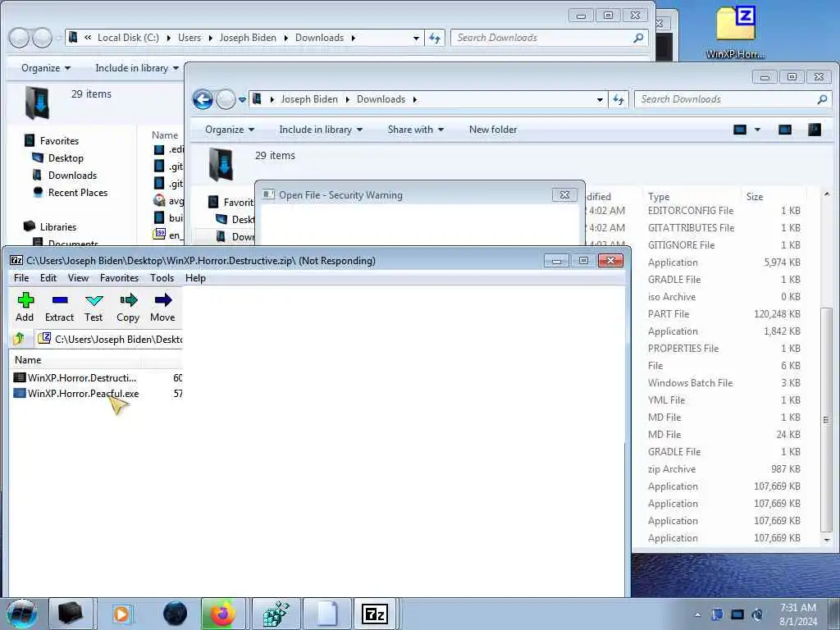840x630 pixels.
Task: Open the Favorites menu in 7-Zip
Action: [120, 278]
